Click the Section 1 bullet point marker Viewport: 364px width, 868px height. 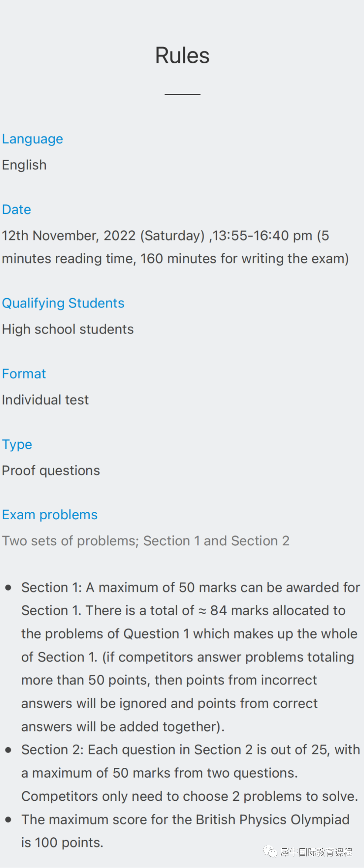pyautogui.click(x=8, y=588)
